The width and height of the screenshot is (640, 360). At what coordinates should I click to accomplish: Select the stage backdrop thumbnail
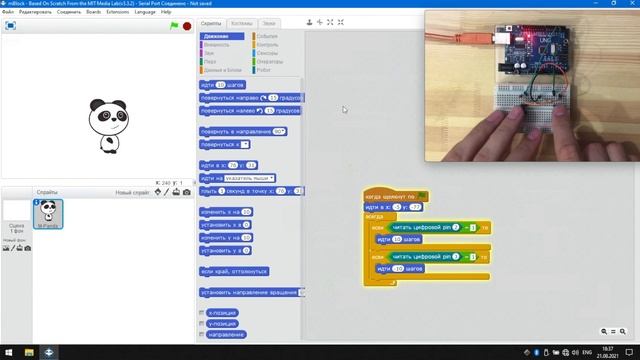point(16,210)
